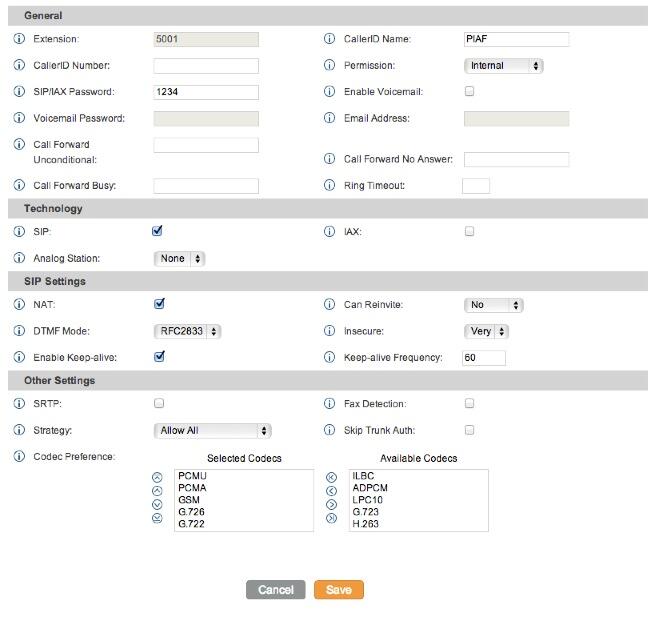Click info icon next to IAX
Viewport: 655px width, 621px height.
click(x=330, y=231)
